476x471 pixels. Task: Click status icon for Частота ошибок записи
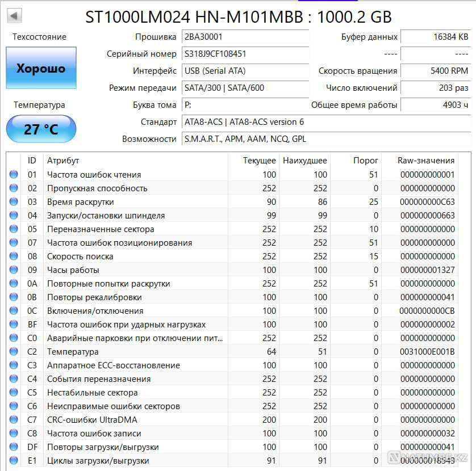pyautogui.click(x=14, y=433)
